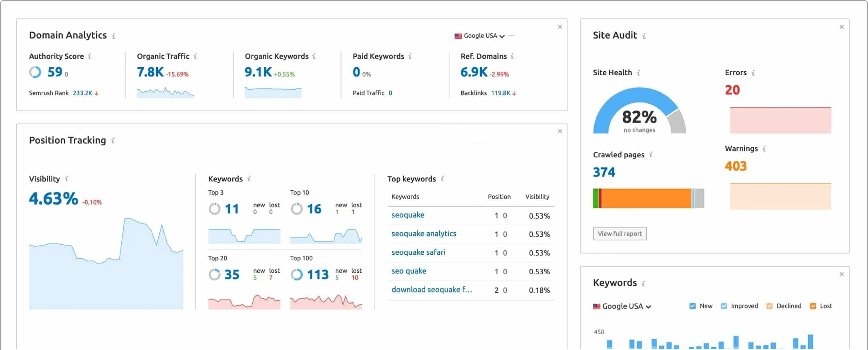Click info icon next to Site Health
The image size is (868, 350).
tap(639, 73)
